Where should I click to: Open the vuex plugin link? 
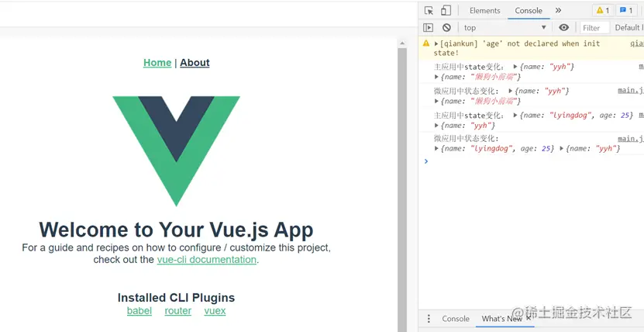215,310
